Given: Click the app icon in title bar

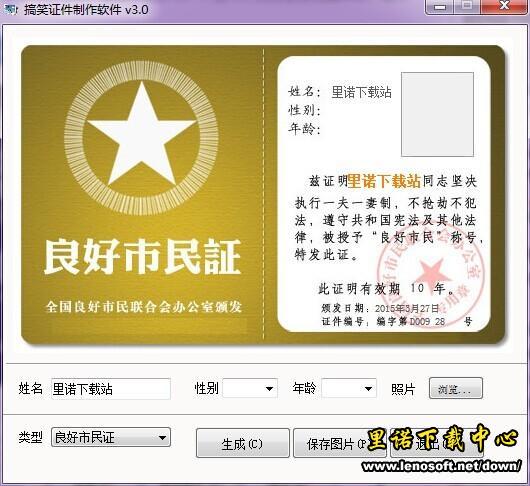Looking at the screenshot, I should point(10,9).
